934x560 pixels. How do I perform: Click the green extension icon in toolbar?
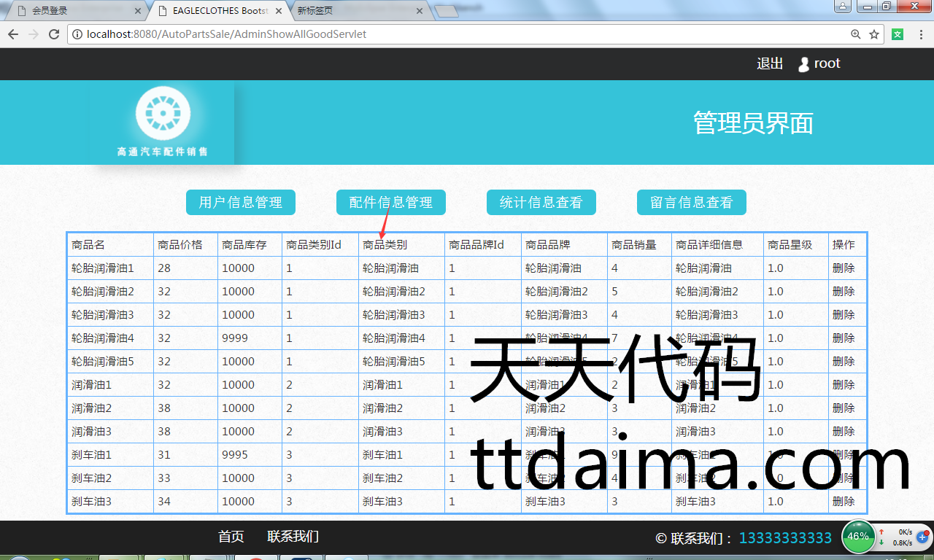point(898,34)
